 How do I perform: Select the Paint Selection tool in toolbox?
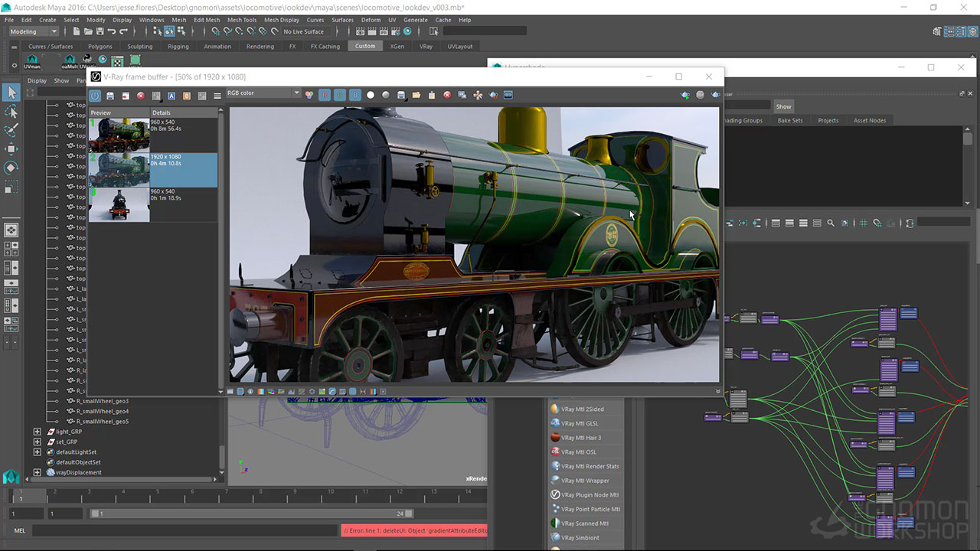(x=11, y=130)
